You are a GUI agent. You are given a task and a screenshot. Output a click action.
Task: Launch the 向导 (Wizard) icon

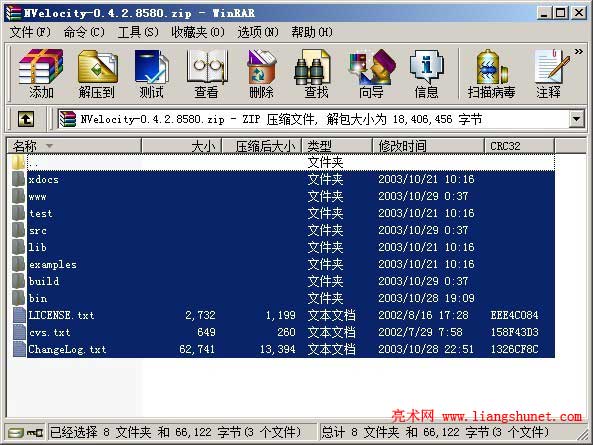[371, 73]
